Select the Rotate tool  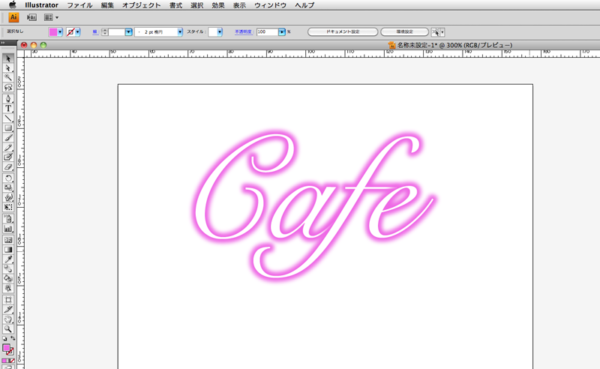point(8,178)
